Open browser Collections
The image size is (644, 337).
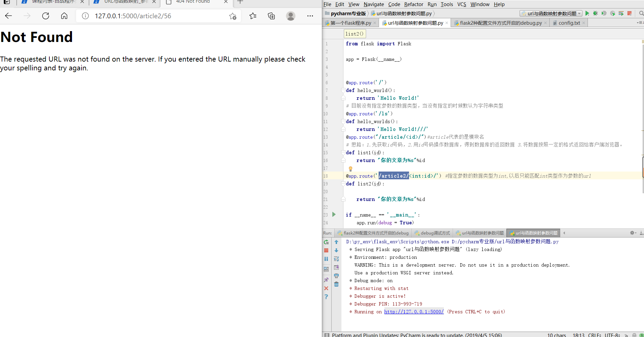click(271, 16)
